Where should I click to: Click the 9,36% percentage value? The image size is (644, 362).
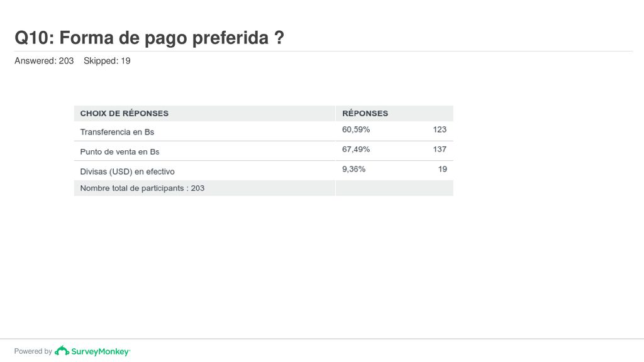tap(353, 169)
